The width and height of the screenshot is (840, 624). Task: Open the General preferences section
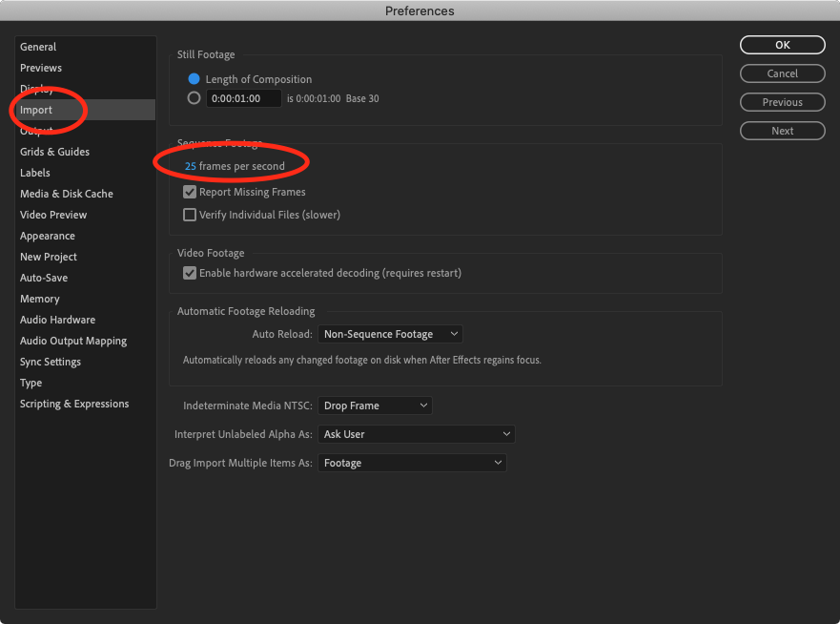coord(38,46)
